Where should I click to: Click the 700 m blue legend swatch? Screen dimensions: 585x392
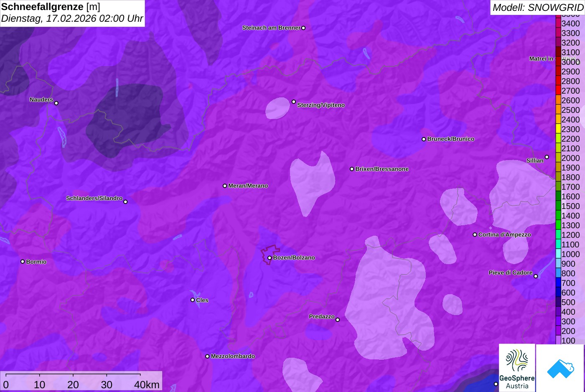point(558,283)
